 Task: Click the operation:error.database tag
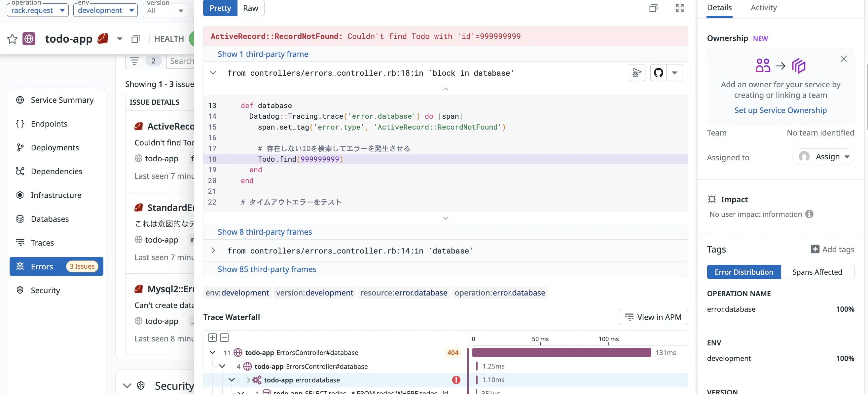pos(500,293)
